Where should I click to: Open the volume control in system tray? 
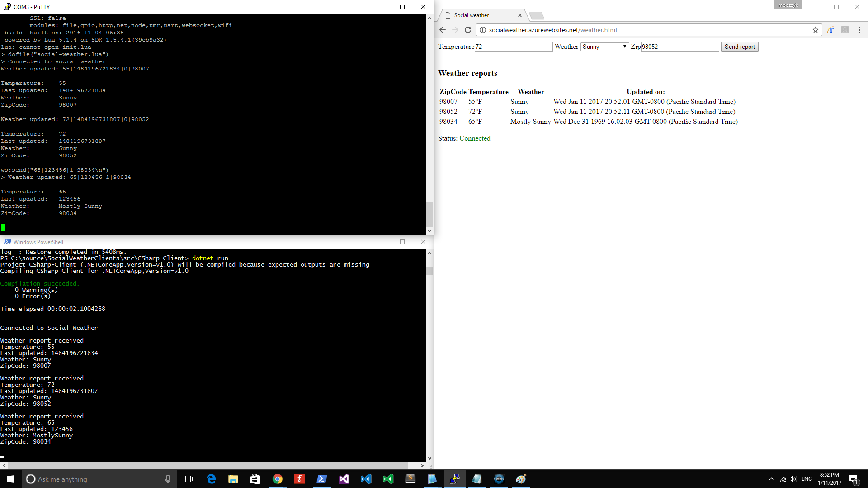click(x=793, y=479)
